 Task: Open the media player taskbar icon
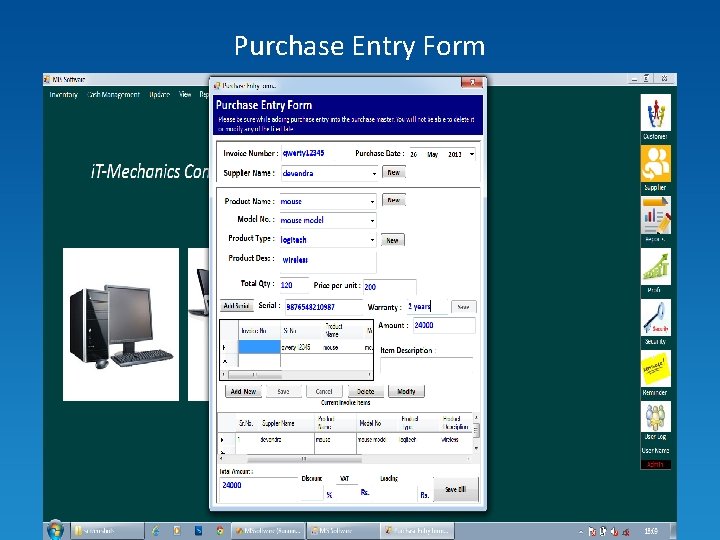point(177,531)
